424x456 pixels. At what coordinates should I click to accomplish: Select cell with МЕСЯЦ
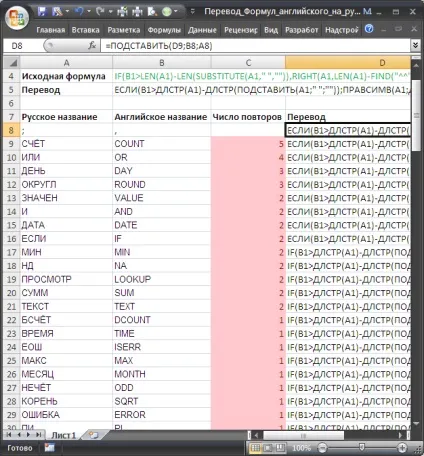[x=66, y=374]
